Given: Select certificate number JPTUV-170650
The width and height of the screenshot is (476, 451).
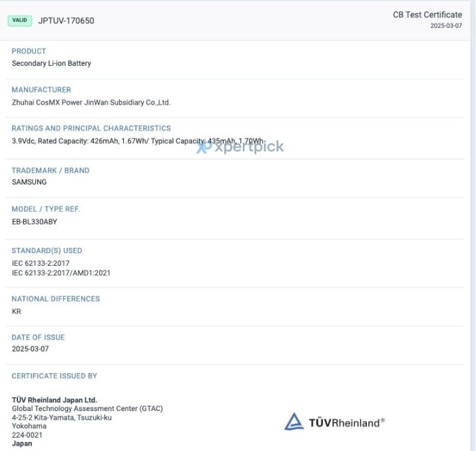Looking at the screenshot, I should (x=66, y=21).
